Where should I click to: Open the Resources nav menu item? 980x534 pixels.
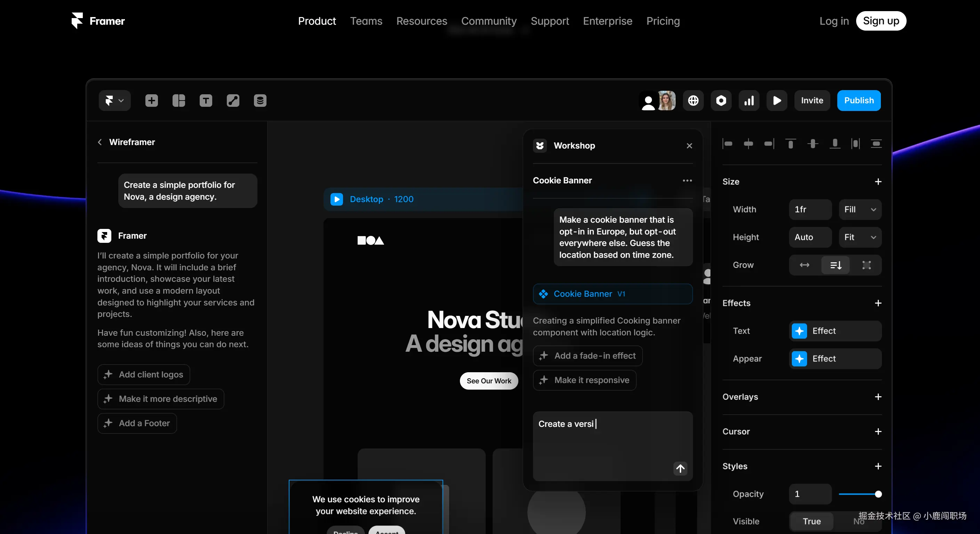click(x=422, y=21)
